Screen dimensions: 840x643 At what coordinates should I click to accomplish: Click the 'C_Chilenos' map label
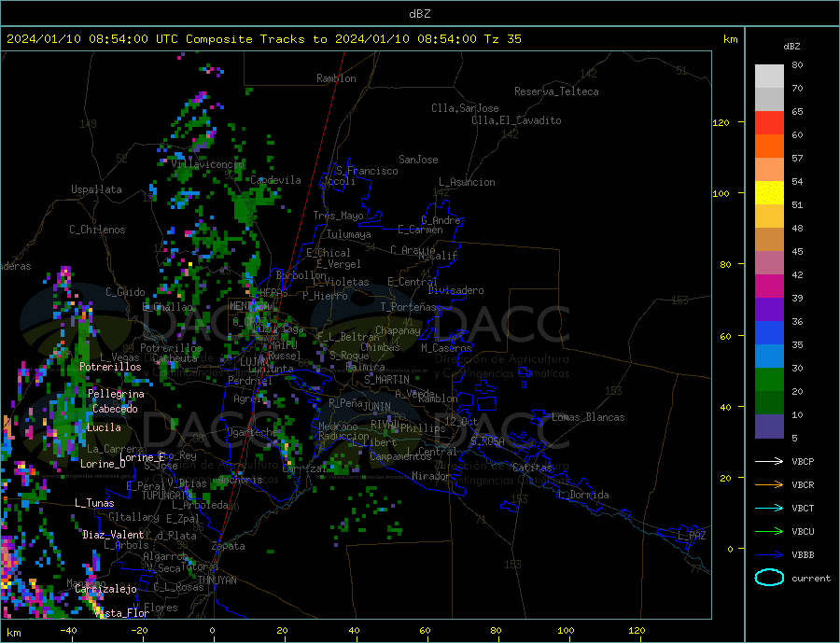click(x=97, y=230)
